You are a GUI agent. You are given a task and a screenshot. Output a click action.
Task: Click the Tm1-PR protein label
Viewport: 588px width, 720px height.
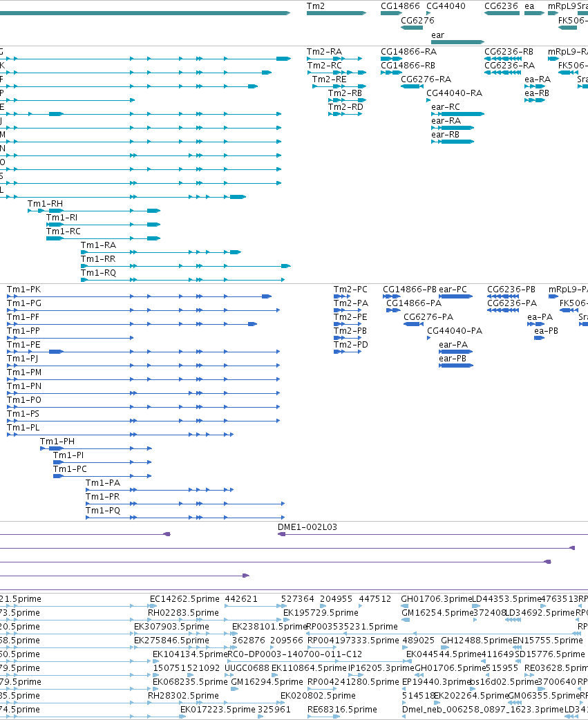point(102,496)
